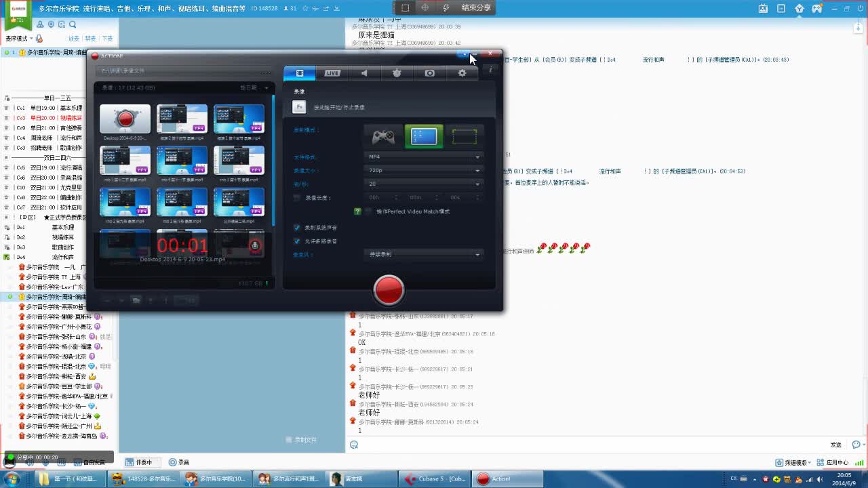The height and width of the screenshot is (488, 868).
Task: Click the leave mic link
Action: point(107,39)
